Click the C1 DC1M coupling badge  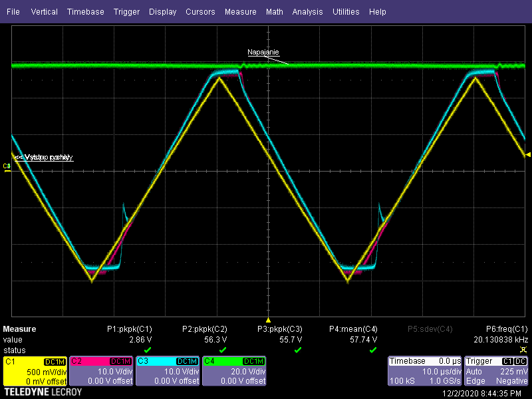tap(55, 362)
